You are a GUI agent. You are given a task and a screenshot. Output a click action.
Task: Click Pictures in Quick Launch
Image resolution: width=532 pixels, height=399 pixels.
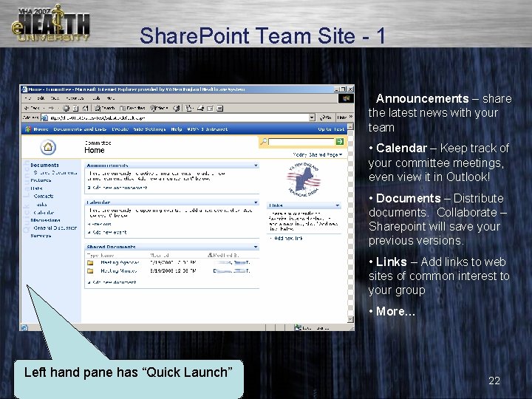(x=41, y=180)
